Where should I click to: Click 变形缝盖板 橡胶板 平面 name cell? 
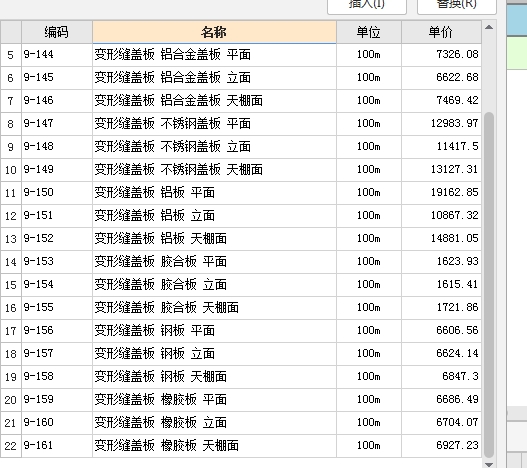[x=214, y=400]
